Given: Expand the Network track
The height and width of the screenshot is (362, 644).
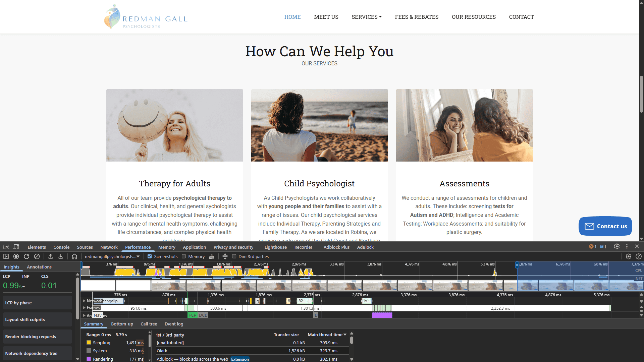Looking at the screenshot, I should point(84,301).
